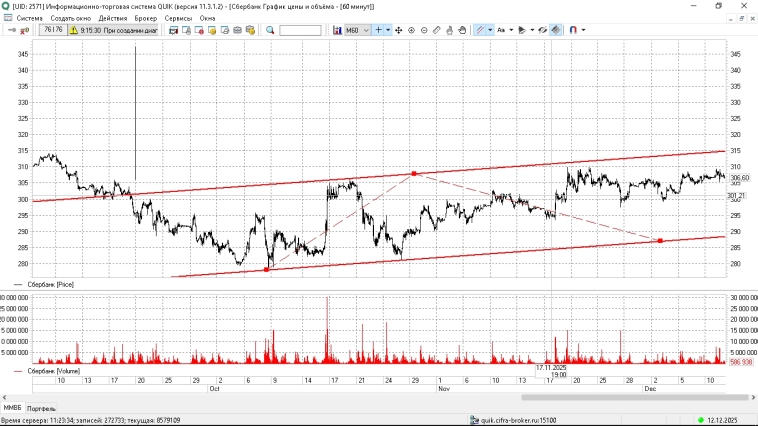Click the toolbar search input field

(300, 30)
